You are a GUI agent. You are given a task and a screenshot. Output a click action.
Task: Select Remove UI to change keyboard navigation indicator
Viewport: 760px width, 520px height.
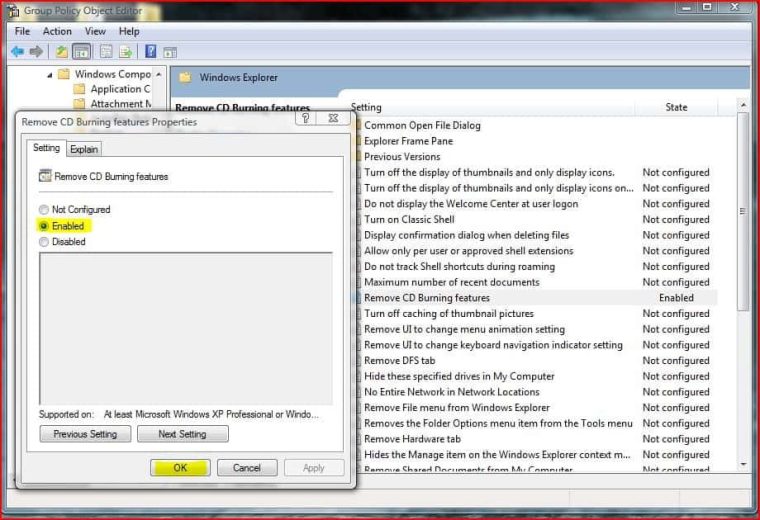click(x=493, y=345)
